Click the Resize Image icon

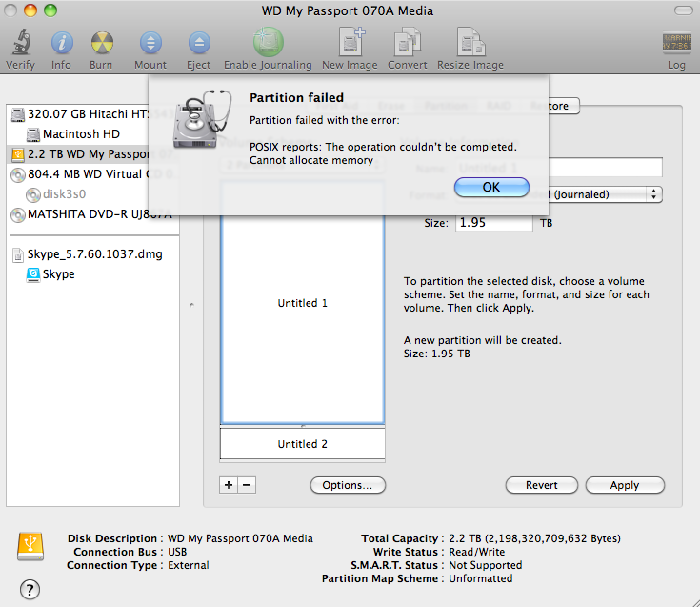(x=471, y=42)
